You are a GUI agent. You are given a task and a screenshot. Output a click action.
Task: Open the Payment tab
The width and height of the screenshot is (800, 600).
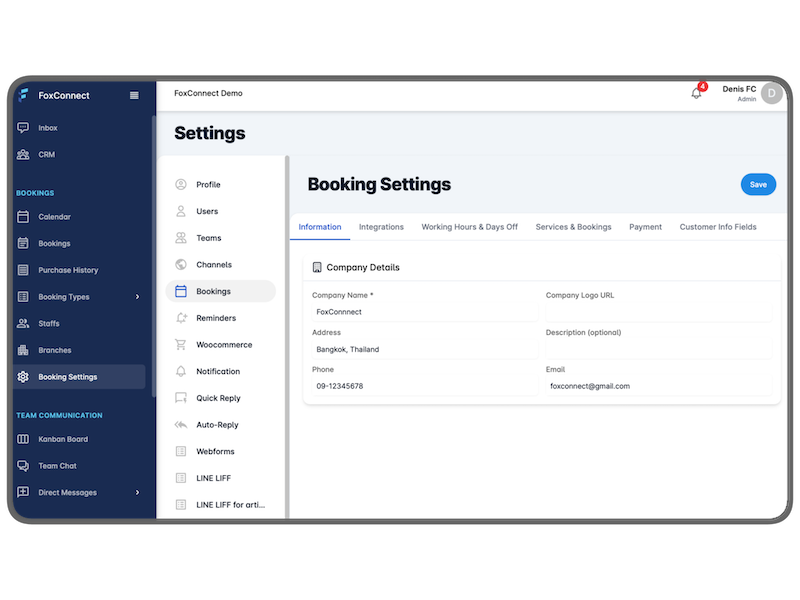pos(645,227)
